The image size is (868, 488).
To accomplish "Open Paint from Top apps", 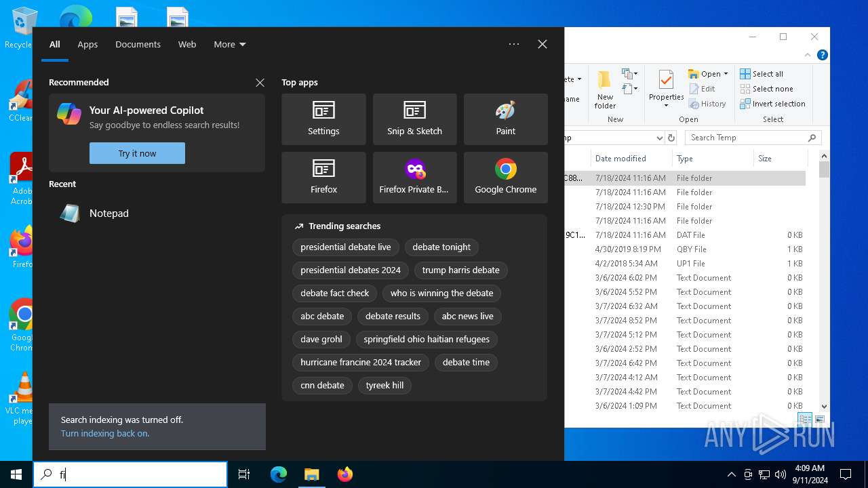I will pyautogui.click(x=505, y=119).
